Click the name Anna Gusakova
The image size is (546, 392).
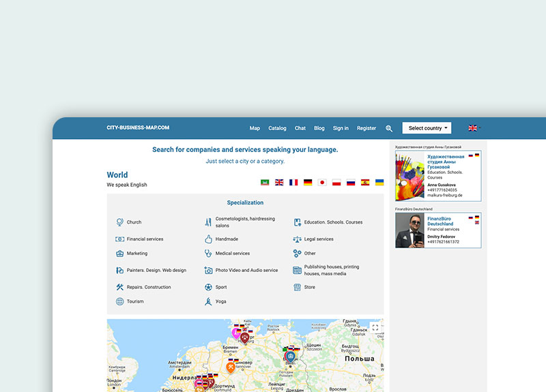click(442, 185)
